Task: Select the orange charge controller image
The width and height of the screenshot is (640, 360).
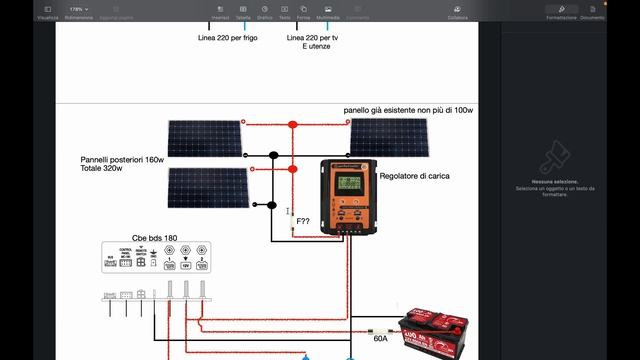Action: [x=348, y=197]
